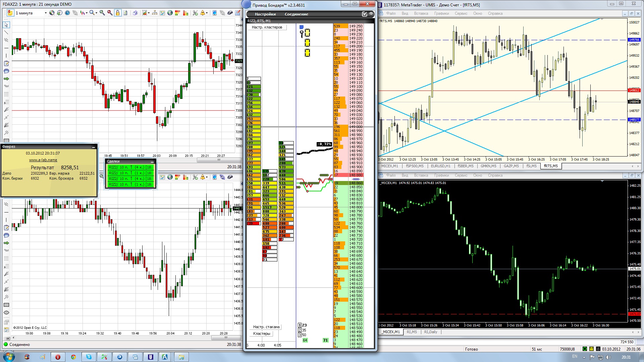Open the www.a-lab.name link

coord(43,160)
